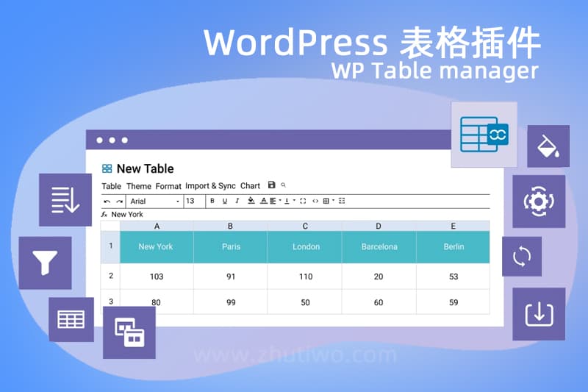Open the Theme menu
The height and width of the screenshot is (392, 588).
pos(139,186)
